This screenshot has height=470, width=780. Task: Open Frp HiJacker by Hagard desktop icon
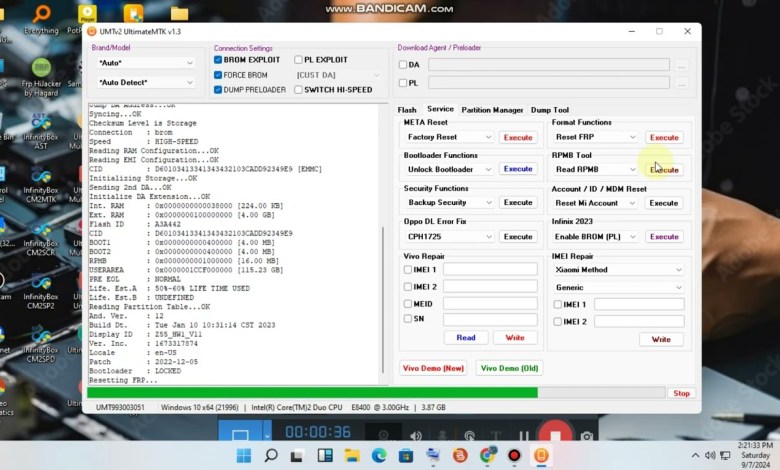41,77
